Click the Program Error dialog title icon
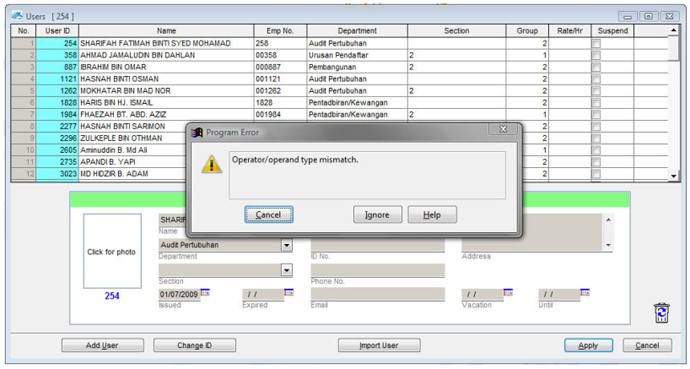690x369 pixels. [197, 132]
